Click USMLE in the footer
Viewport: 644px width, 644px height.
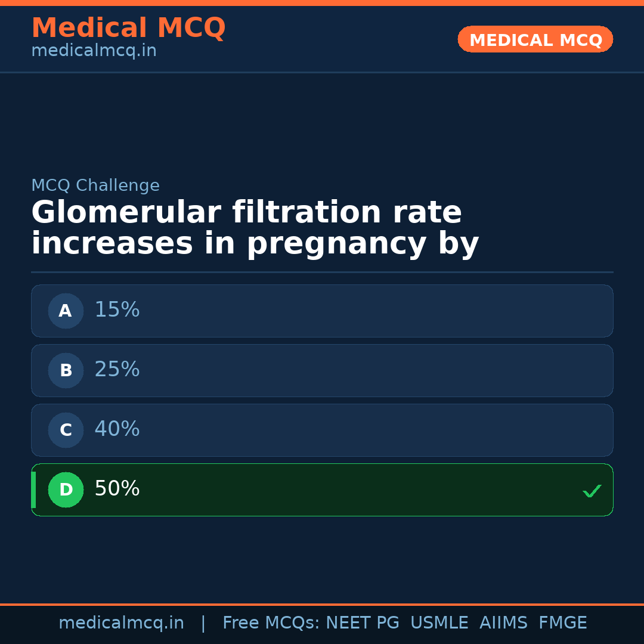[439, 623]
